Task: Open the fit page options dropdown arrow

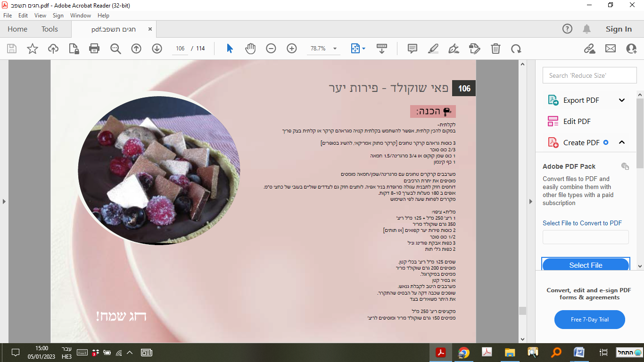Action: 363,49
